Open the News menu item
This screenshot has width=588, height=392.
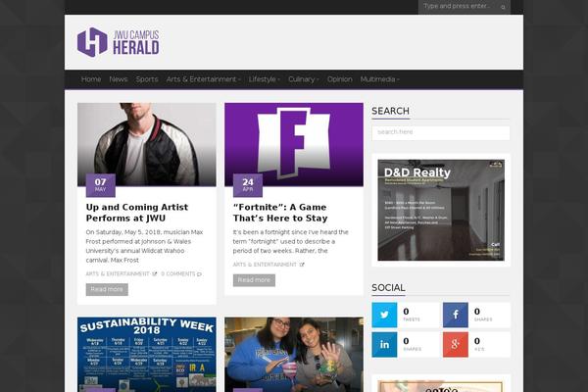[x=119, y=79]
